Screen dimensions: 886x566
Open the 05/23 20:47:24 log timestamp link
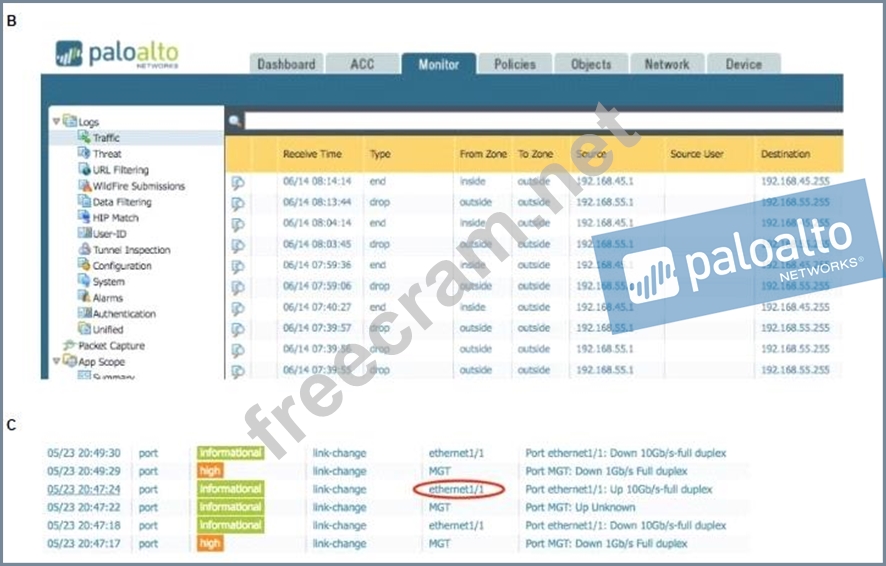point(82,489)
